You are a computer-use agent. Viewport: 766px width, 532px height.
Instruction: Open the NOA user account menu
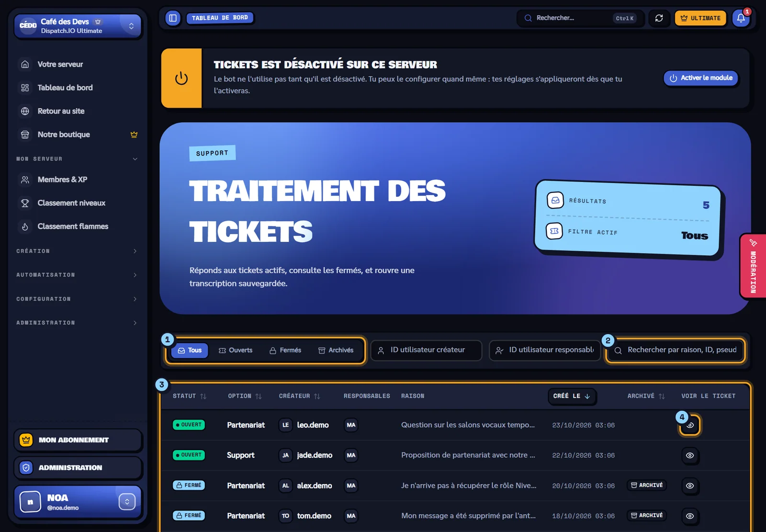[78, 502]
